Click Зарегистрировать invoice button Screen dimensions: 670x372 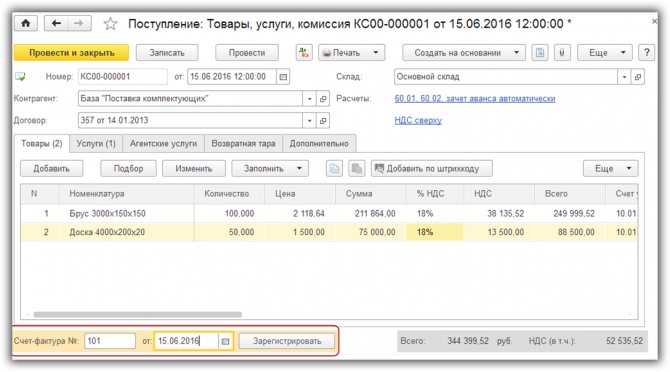[287, 341]
